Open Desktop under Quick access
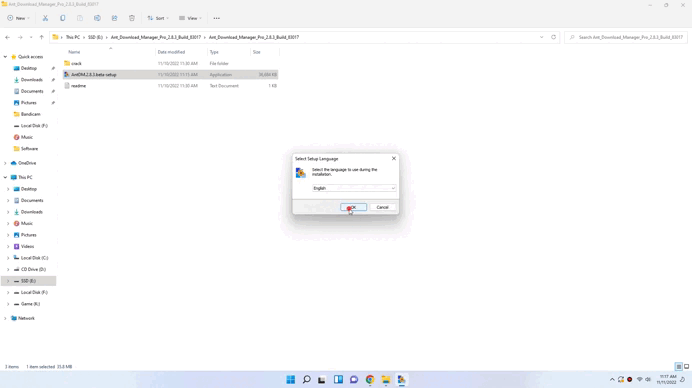The image size is (692, 388). pyautogui.click(x=29, y=68)
